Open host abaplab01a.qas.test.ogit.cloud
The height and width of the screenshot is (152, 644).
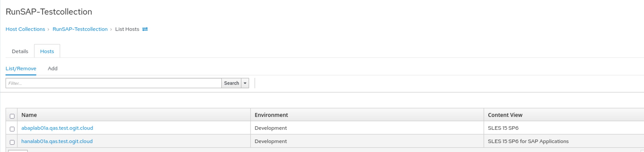pos(57,128)
